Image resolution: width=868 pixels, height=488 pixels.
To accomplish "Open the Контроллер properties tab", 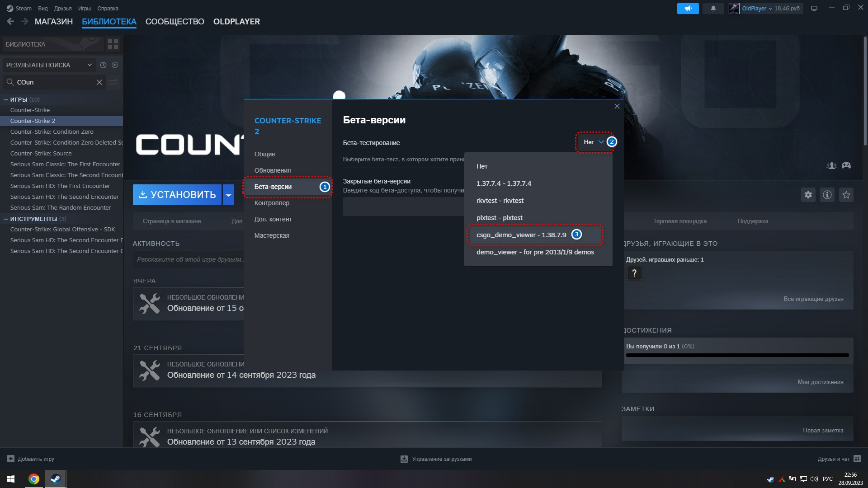I will coord(288,203).
